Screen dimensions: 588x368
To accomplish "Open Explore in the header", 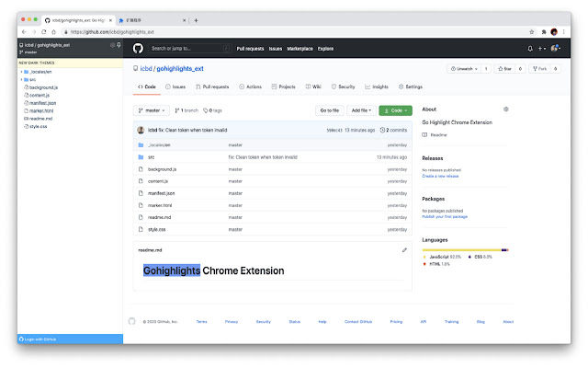I will [325, 49].
